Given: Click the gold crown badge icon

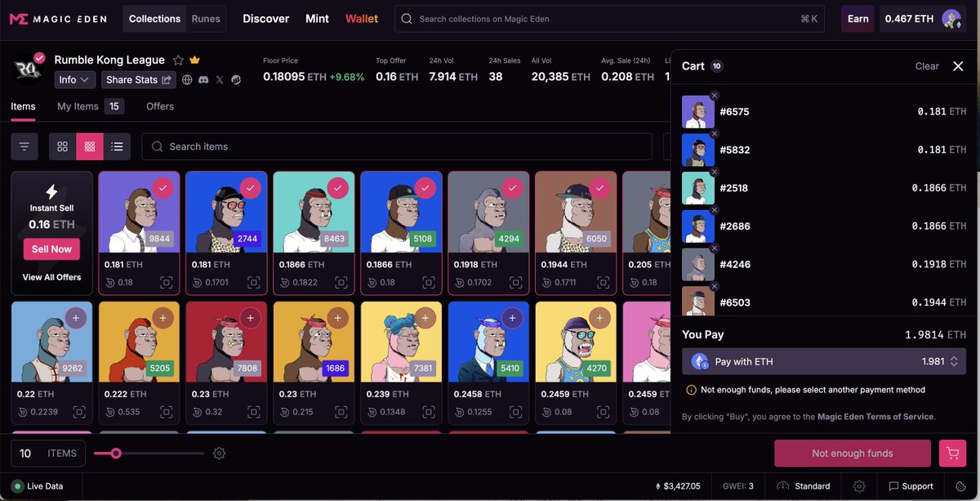Looking at the screenshot, I should (x=195, y=60).
